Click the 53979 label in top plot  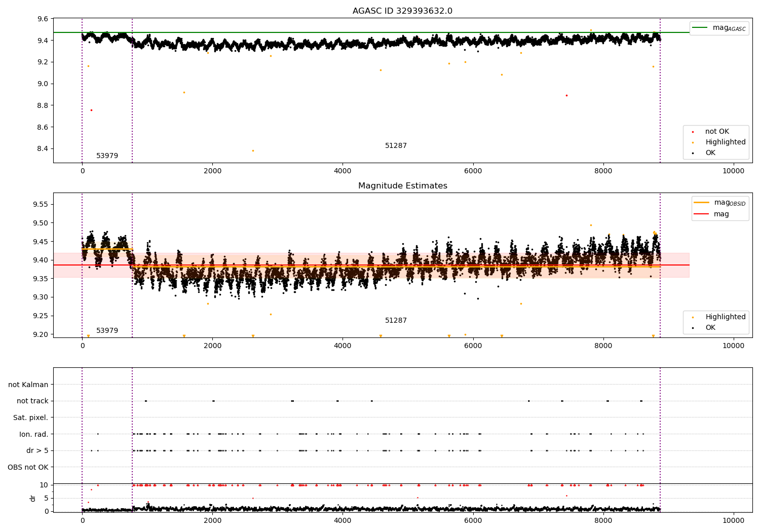click(107, 156)
